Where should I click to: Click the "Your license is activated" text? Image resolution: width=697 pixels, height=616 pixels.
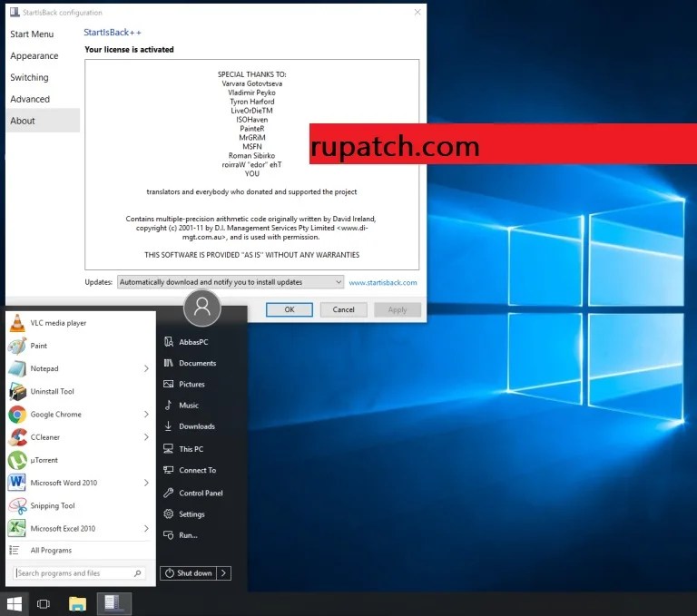[130, 49]
